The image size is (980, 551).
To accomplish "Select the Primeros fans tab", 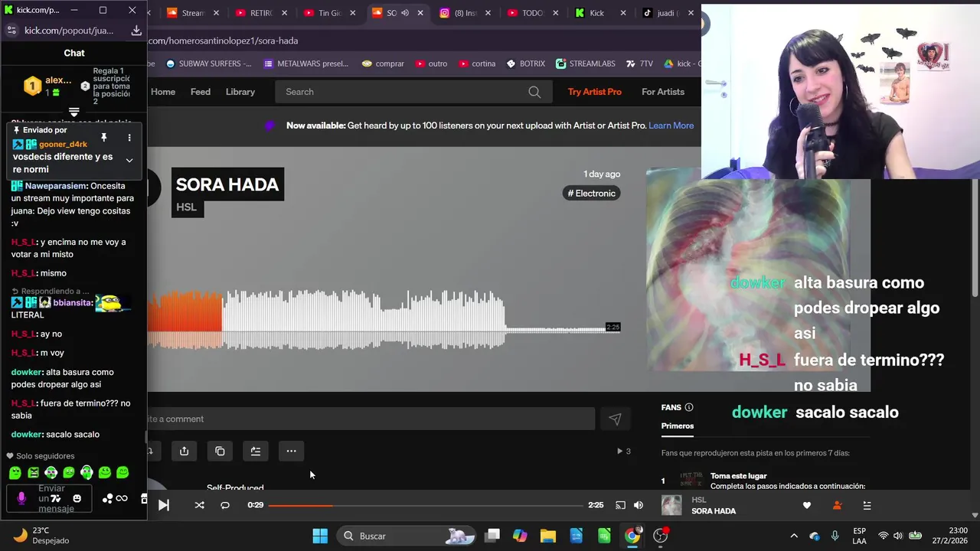I will tap(678, 425).
